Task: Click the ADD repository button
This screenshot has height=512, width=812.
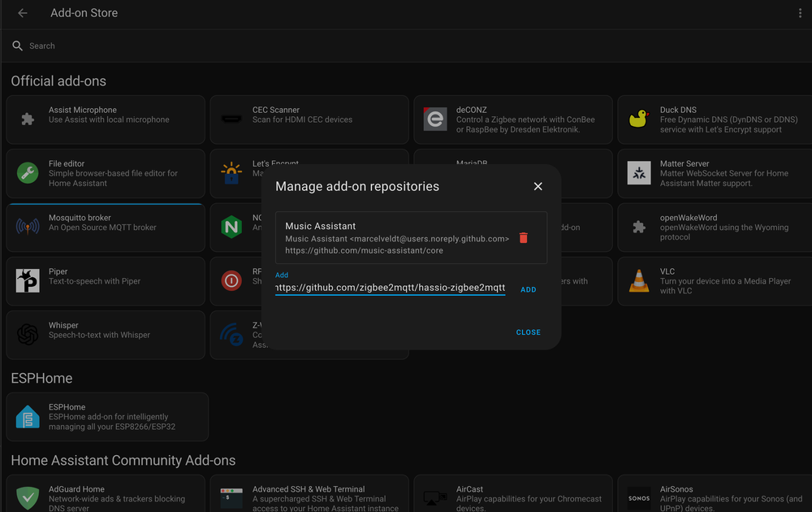Action: pyautogui.click(x=528, y=289)
